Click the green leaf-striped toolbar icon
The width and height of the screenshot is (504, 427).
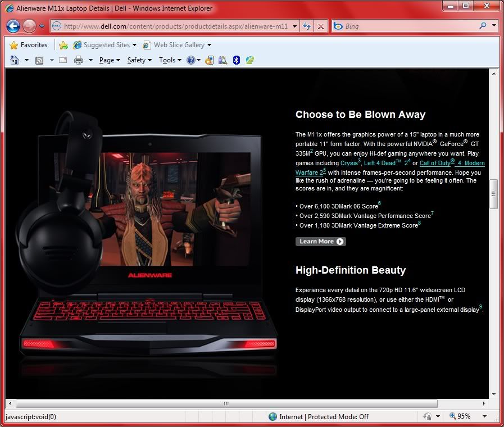(250, 60)
